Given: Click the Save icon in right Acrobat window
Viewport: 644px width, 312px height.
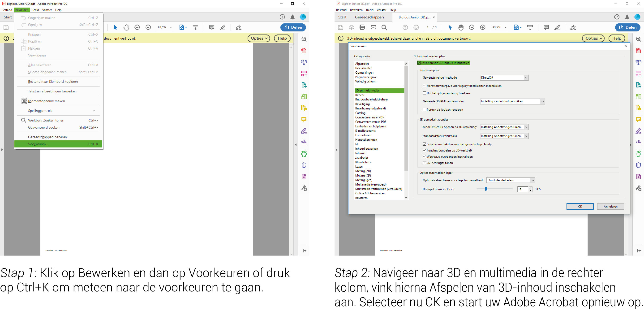Looking at the screenshot, I should click(x=340, y=27).
